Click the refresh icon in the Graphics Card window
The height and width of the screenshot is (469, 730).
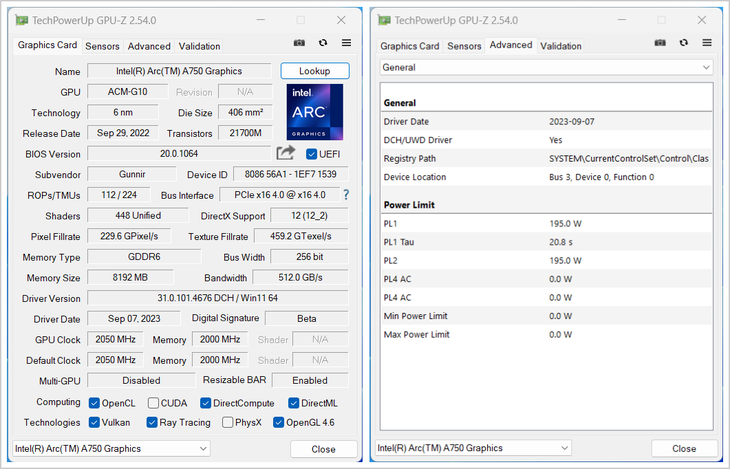pyautogui.click(x=323, y=44)
